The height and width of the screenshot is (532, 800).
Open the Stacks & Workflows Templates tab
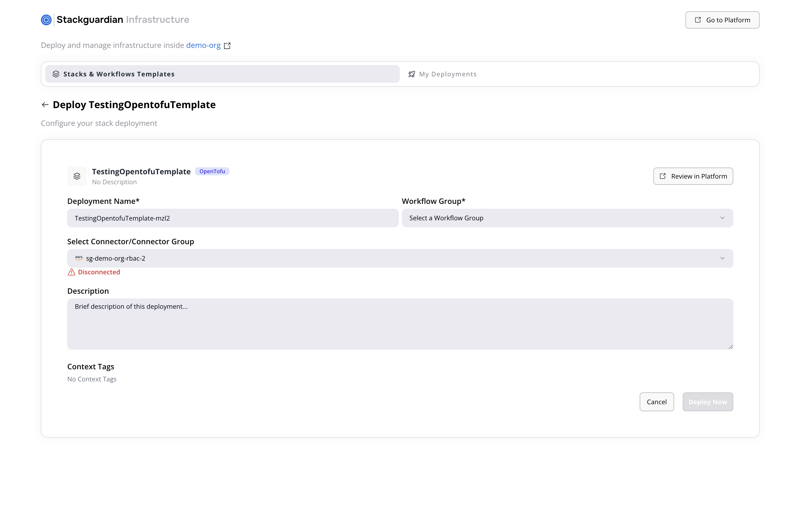[222, 74]
